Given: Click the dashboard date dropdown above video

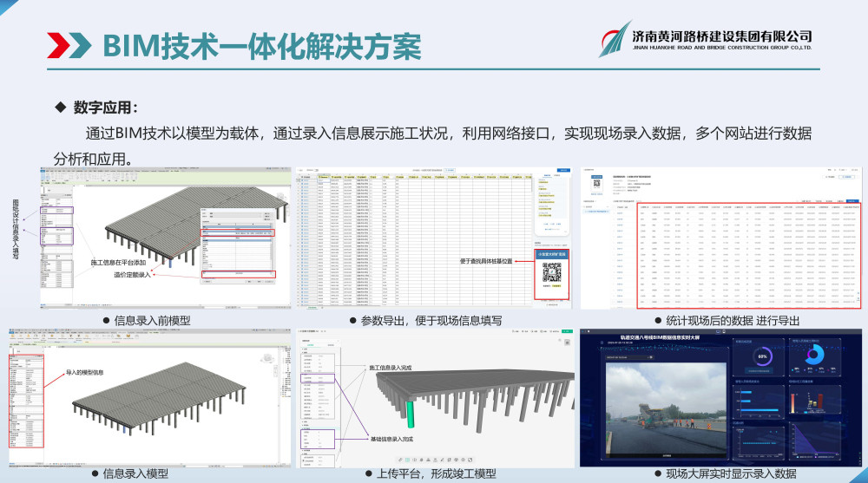Looking at the screenshot, I should click(x=628, y=356).
